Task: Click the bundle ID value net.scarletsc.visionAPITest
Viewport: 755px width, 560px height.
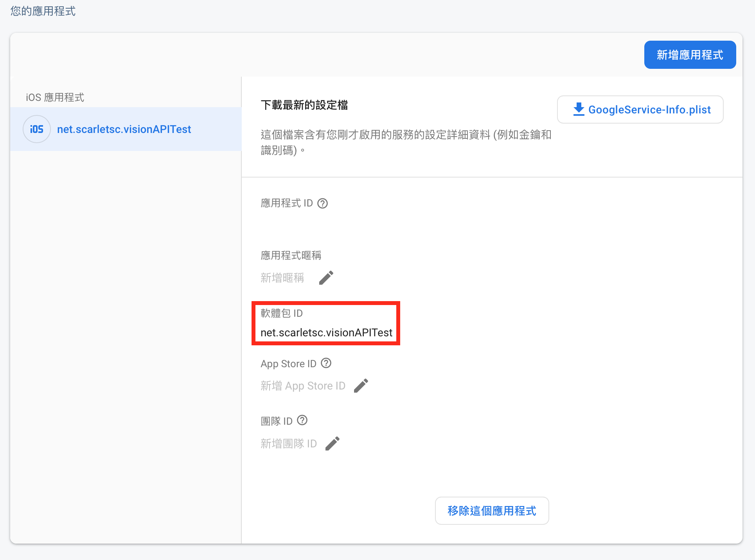Action: coord(326,332)
